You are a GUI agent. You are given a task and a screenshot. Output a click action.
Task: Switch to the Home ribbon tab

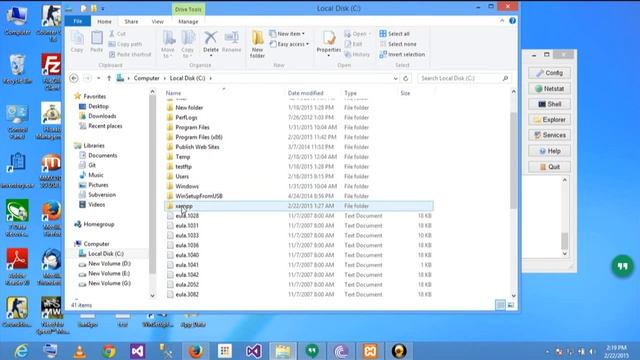tap(104, 22)
